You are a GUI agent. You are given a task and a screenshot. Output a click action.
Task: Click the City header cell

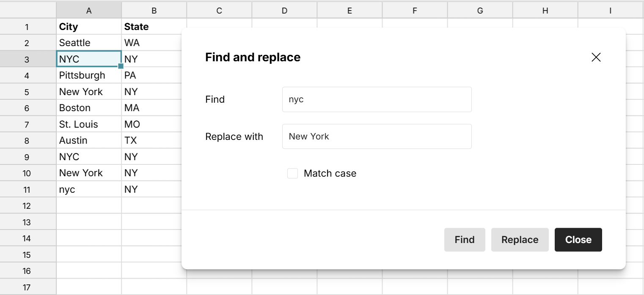pos(89,26)
